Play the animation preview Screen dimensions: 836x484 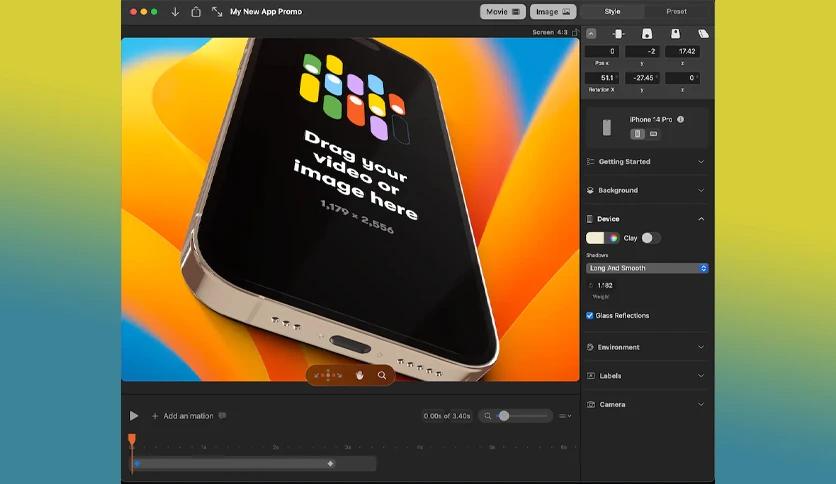134,416
